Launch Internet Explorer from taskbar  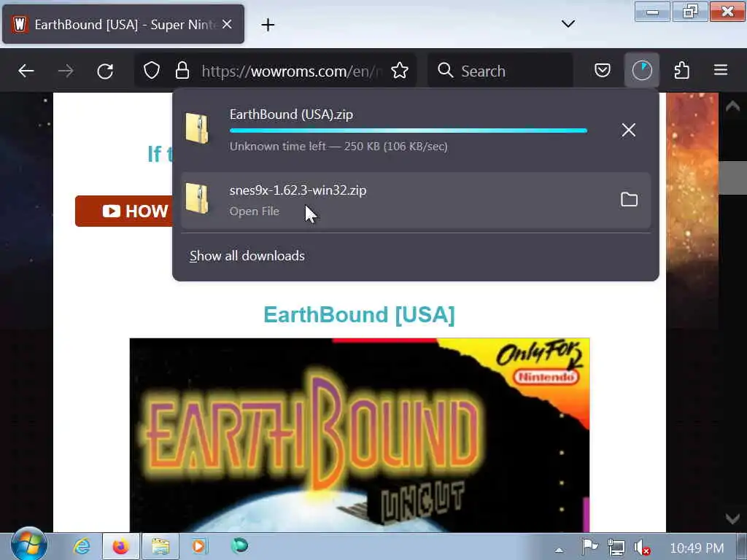click(82, 546)
